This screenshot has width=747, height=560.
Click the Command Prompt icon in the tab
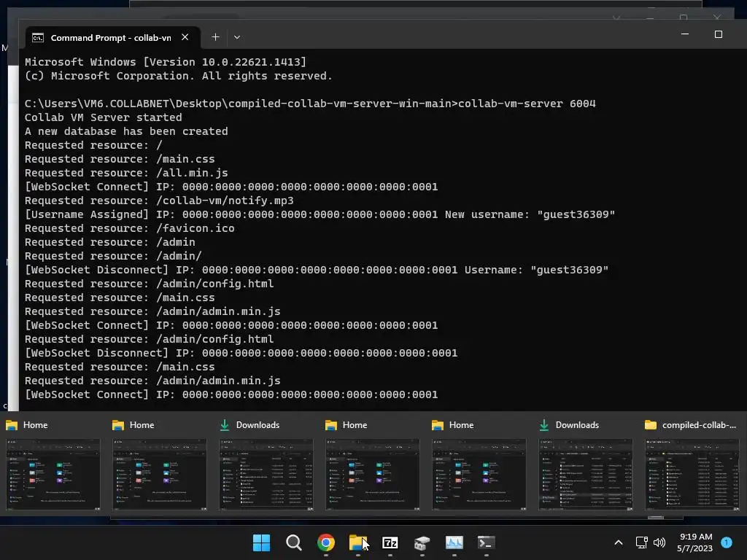[38, 38]
